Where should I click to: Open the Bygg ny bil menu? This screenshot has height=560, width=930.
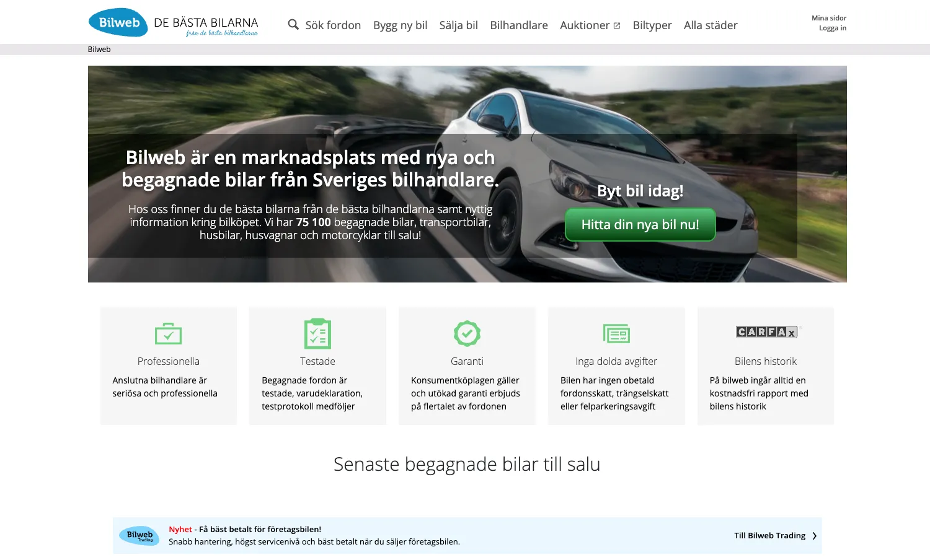pyautogui.click(x=400, y=25)
